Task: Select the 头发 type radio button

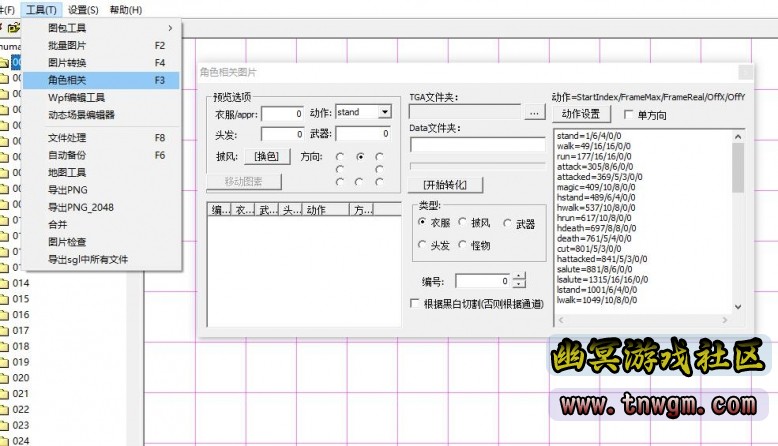Action: click(x=422, y=244)
